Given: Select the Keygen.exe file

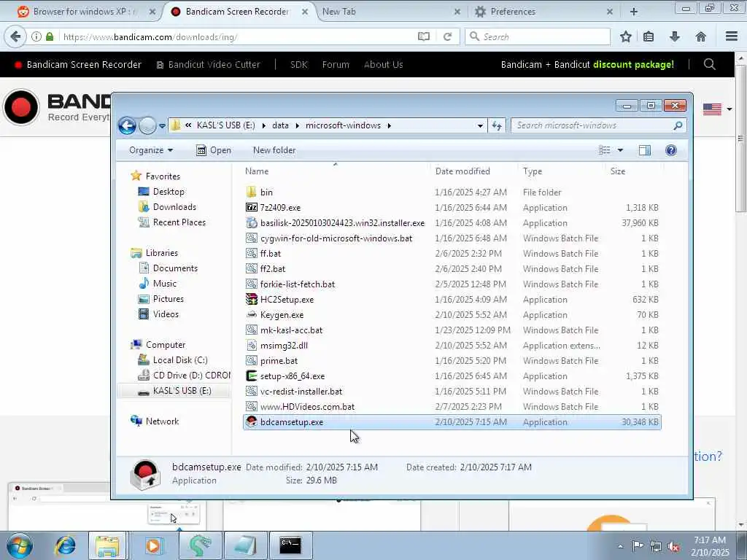Looking at the screenshot, I should [x=452, y=315].
